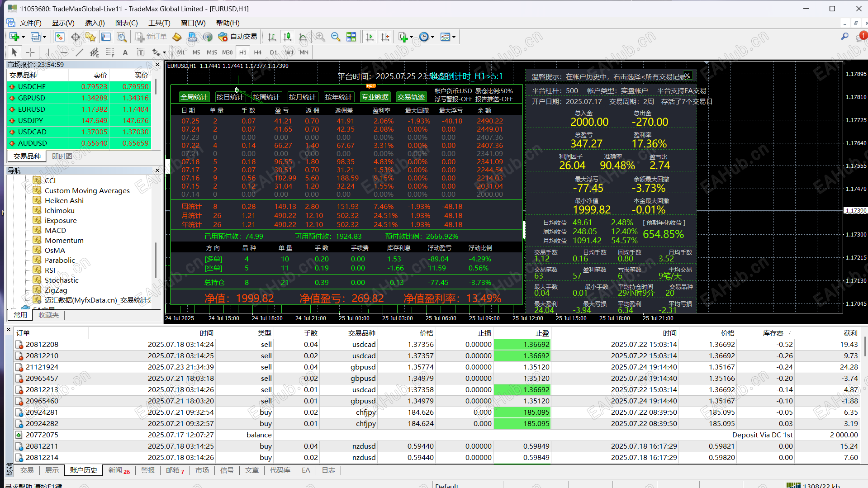This screenshot has height=488, width=868.
Task: Open the search magnifier at top right
Action: tap(844, 37)
